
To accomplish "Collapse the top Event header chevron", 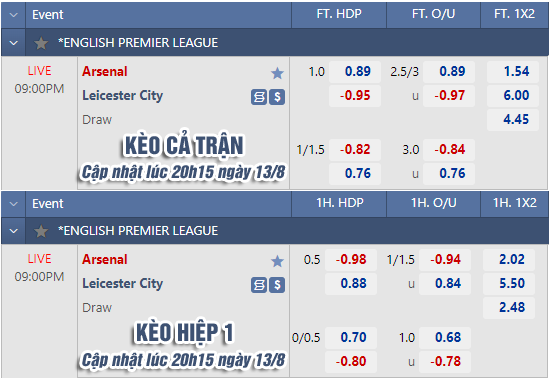I will coord(13,15).
